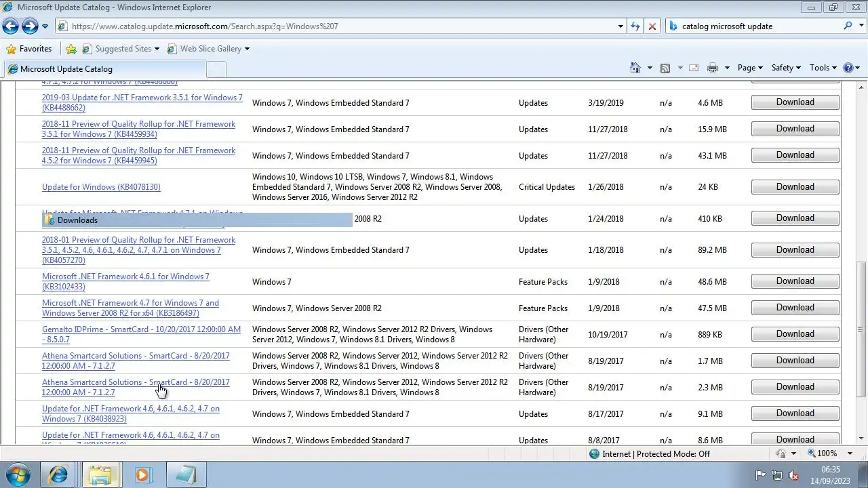868x488 pixels.
Task: Click Internet Explorer taskbar icon
Action: point(58,475)
